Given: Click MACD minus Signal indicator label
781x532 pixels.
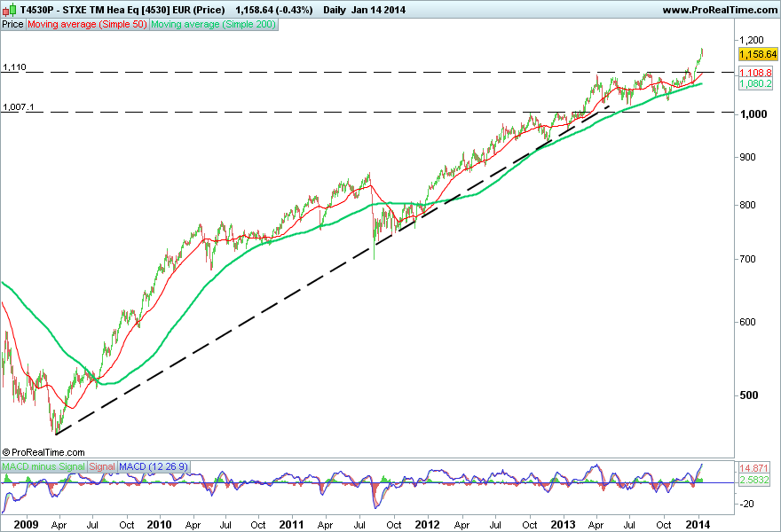Looking at the screenshot, I should (43, 466).
